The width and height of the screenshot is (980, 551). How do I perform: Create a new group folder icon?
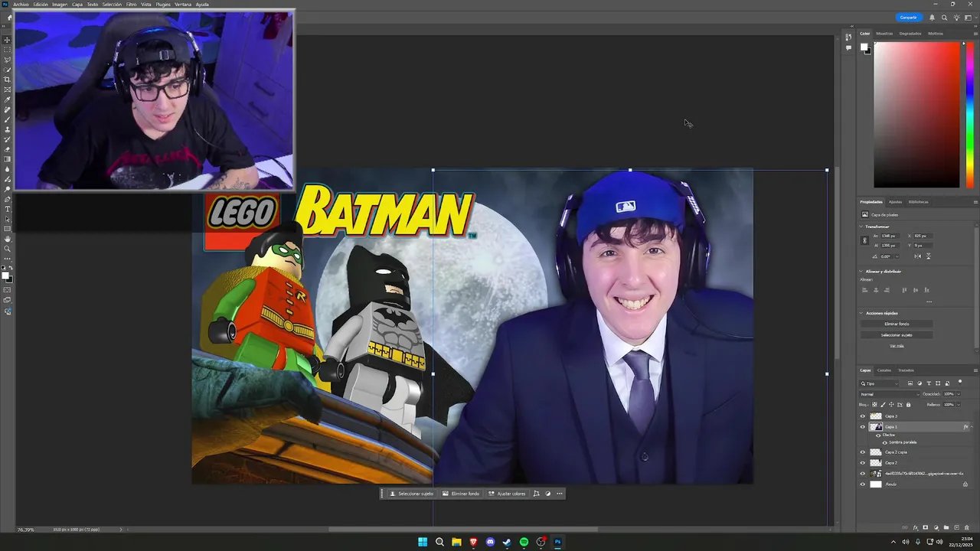[x=946, y=527]
